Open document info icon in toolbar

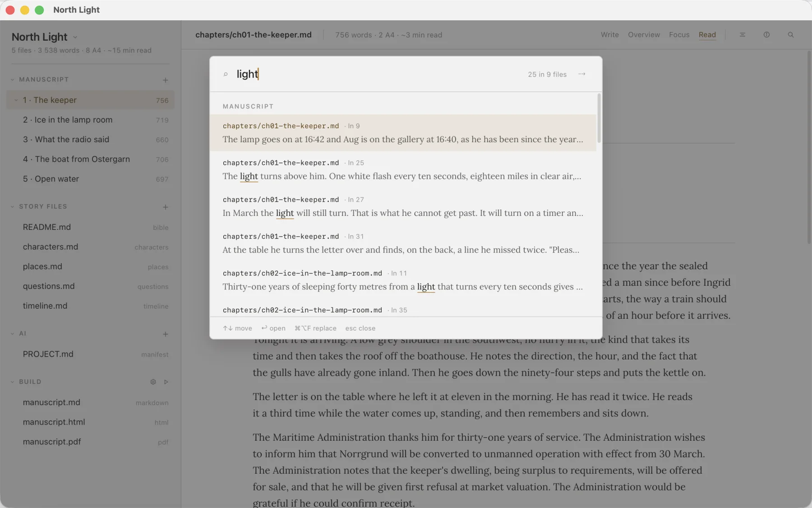[x=766, y=35]
